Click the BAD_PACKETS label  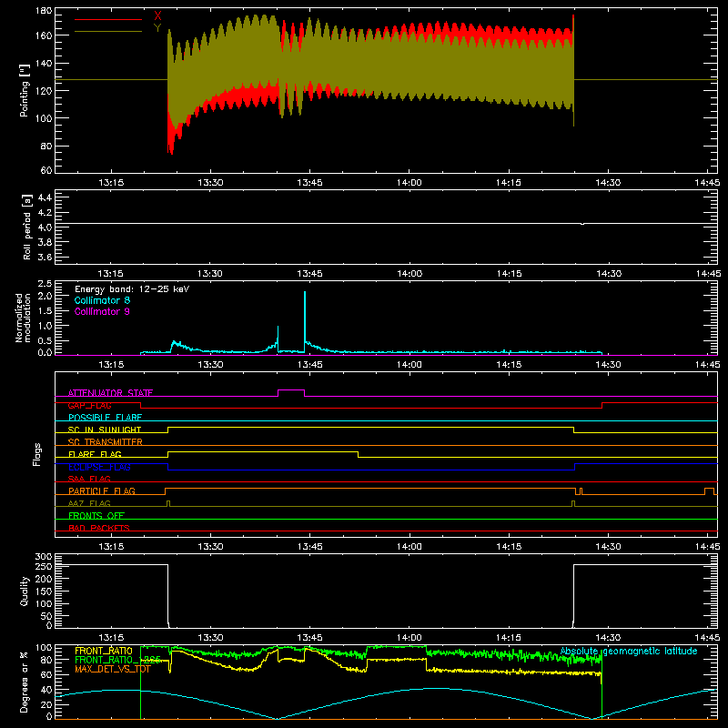click(99, 528)
